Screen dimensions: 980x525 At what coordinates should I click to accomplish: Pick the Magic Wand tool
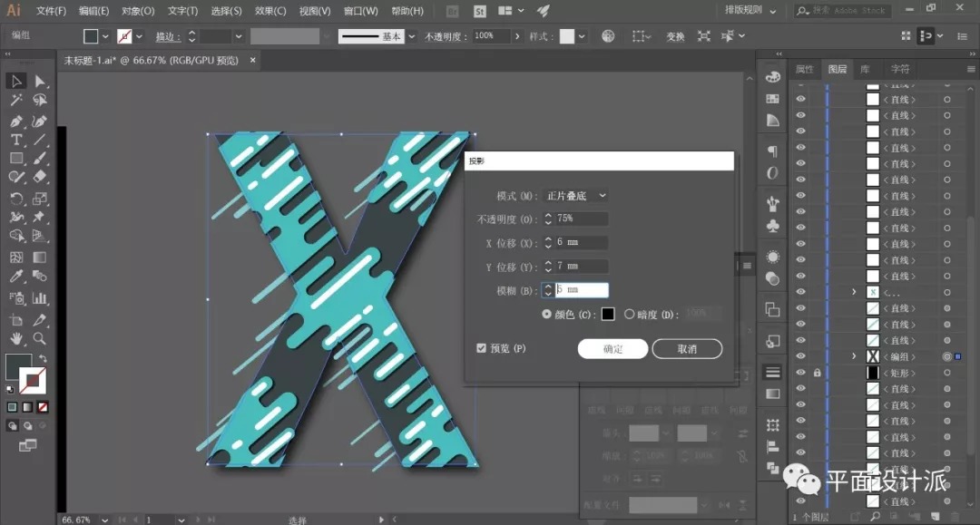(x=16, y=100)
